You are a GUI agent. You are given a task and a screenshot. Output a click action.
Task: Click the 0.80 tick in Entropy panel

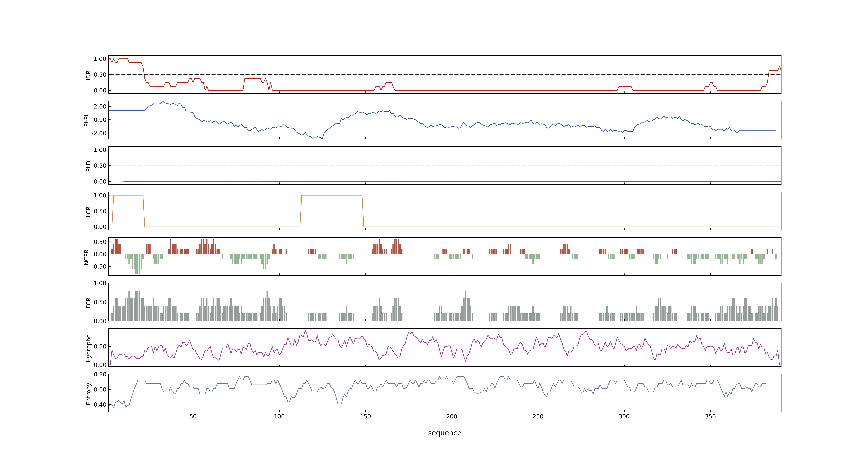click(x=100, y=374)
